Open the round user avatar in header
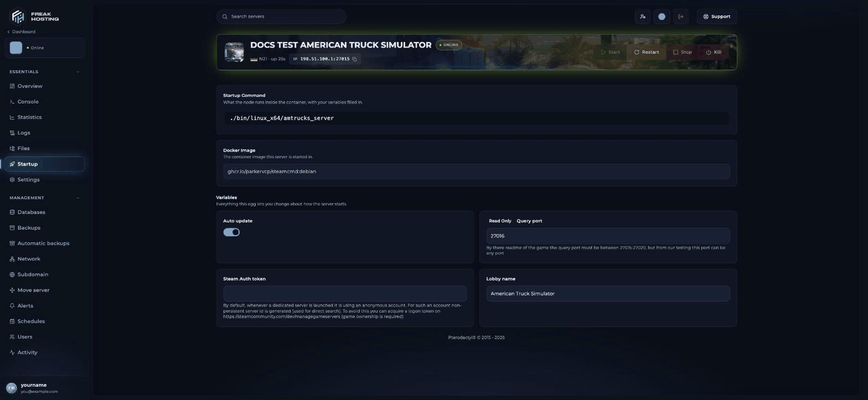This screenshot has width=868, height=400. [662, 17]
